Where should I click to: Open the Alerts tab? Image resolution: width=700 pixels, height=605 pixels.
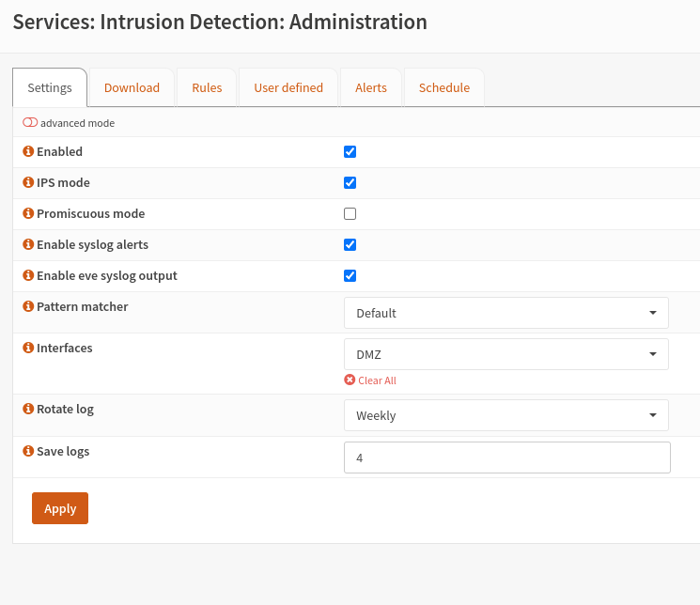coord(371,87)
